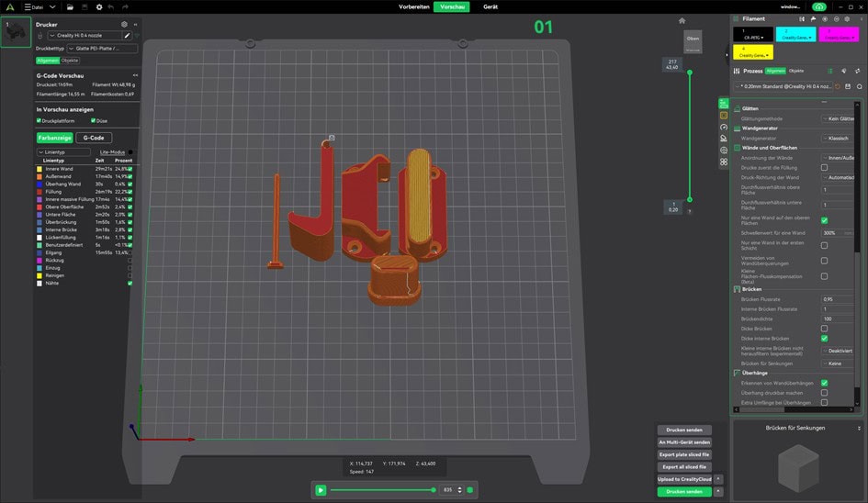Toggle the Druckplattform visibility checkbox
This screenshot has height=503, width=868.
pos(39,120)
